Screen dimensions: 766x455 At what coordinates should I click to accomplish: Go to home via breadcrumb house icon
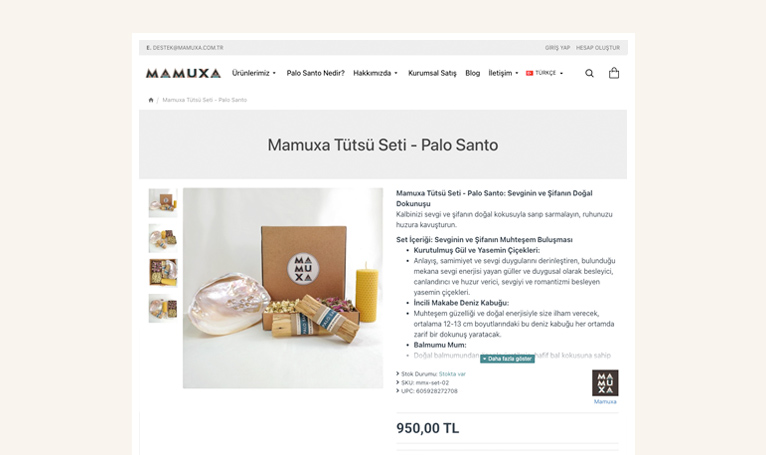pos(151,100)
